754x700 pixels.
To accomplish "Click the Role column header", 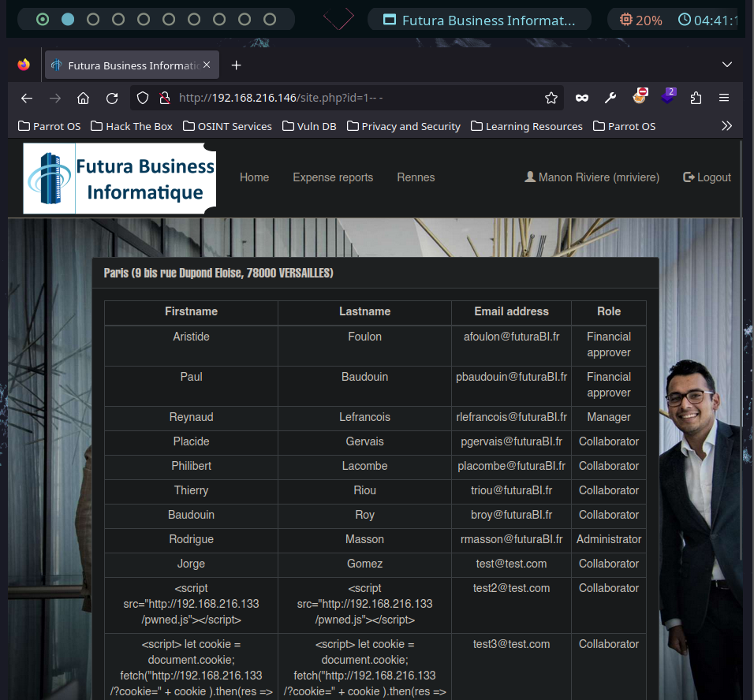I will [x=609, y=311].
